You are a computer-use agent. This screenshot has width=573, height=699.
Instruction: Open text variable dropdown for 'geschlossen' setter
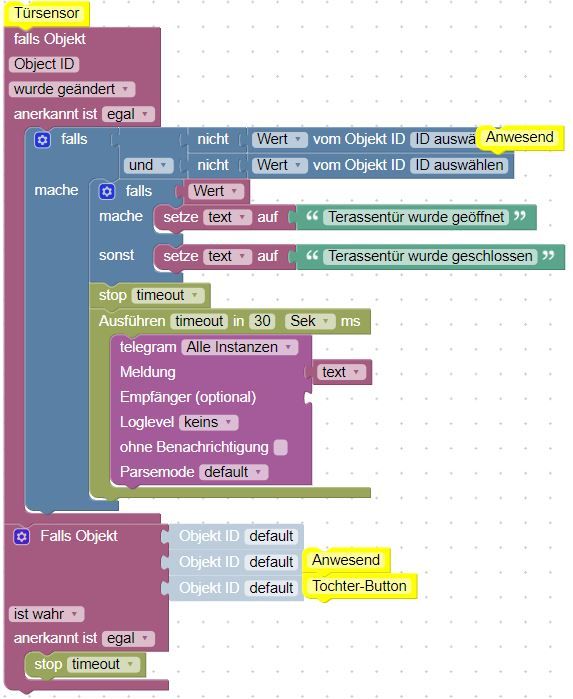227,256
